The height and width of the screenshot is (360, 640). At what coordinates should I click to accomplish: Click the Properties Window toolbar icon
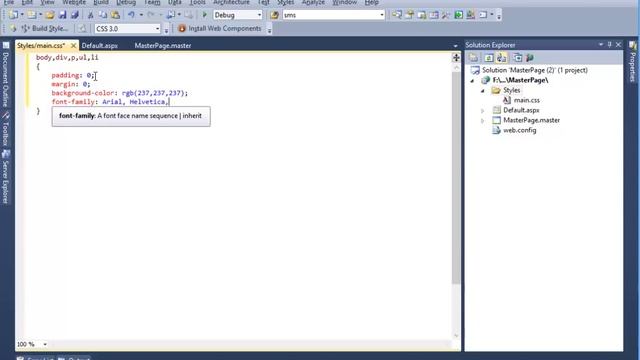[409, 15]
